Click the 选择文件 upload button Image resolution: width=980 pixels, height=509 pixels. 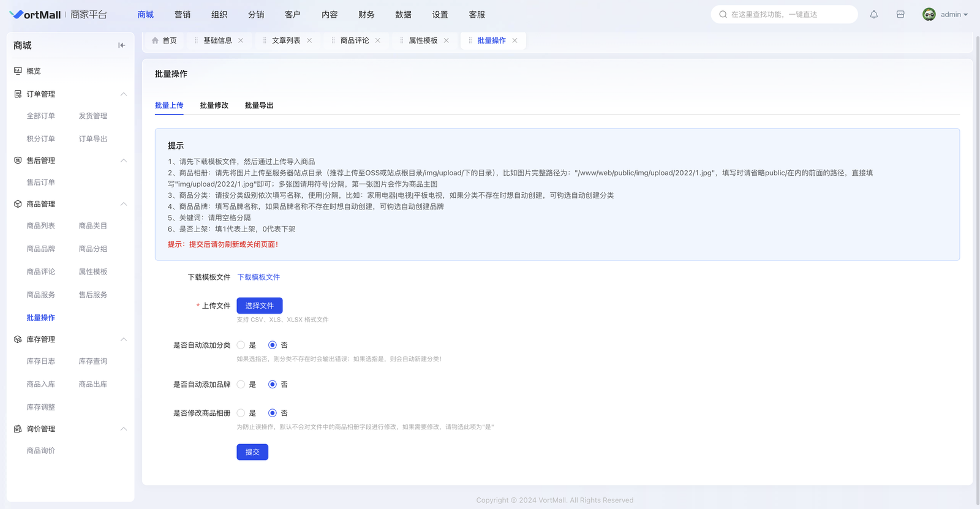coord(260,306)
